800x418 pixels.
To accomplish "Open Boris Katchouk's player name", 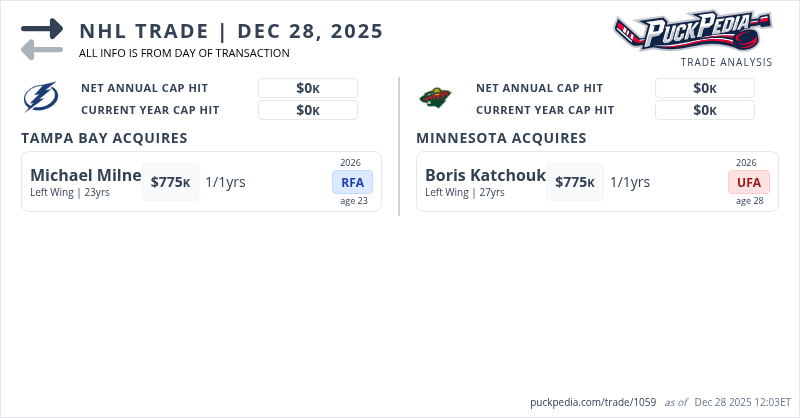I will [x=485, y=176].
